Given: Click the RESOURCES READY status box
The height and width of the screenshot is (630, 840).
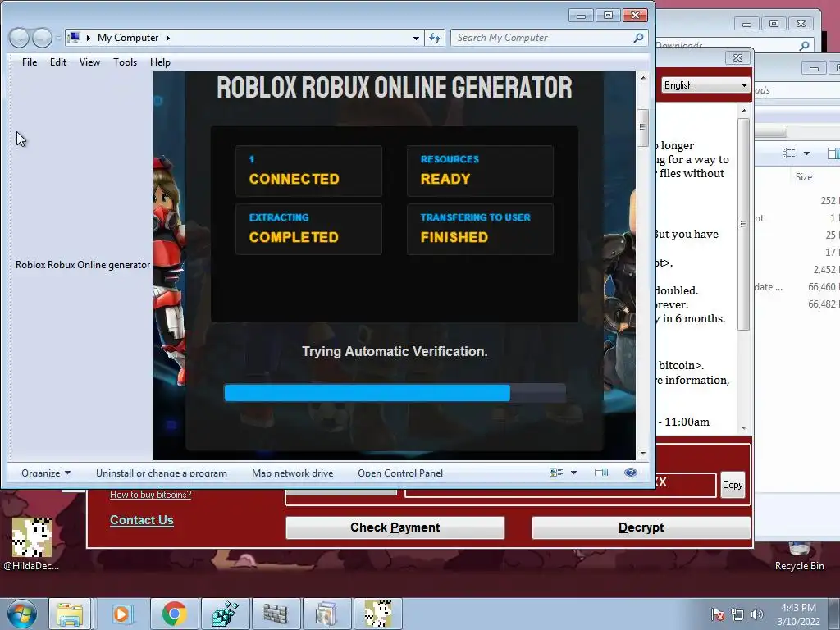Looking at the screenshot, I should (480, 171).
